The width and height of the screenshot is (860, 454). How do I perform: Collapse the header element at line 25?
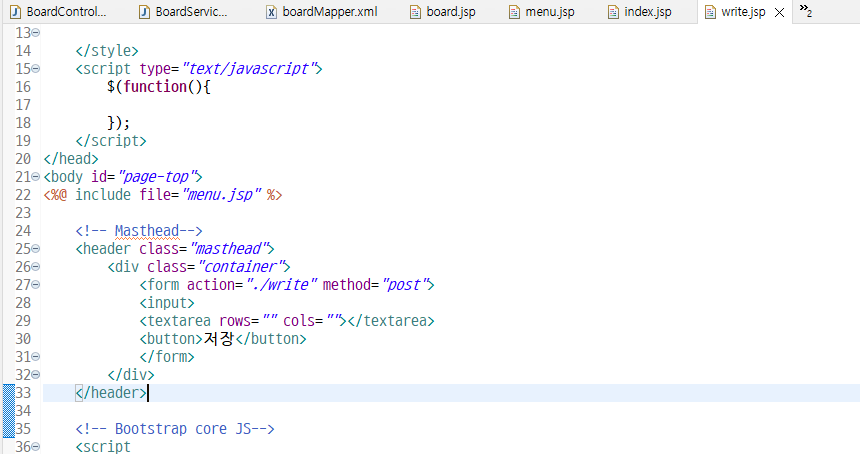point(36,248)
